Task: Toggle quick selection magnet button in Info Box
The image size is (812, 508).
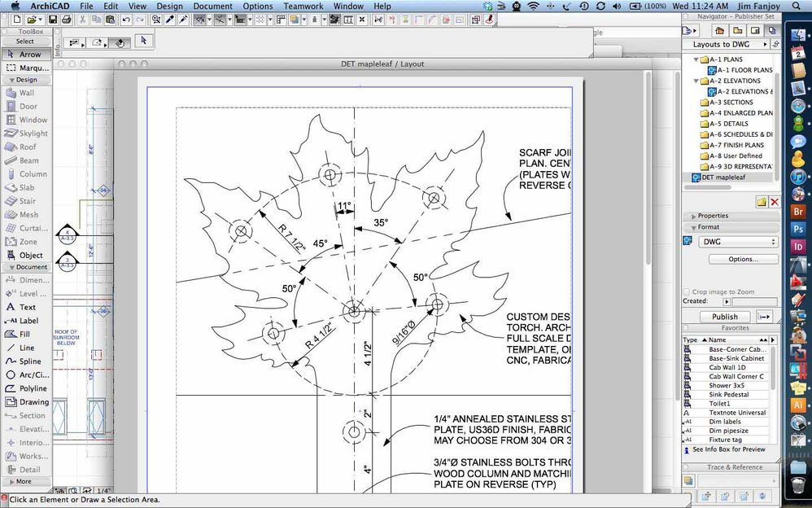Action: pyautogui.click(x=119, y=43)
